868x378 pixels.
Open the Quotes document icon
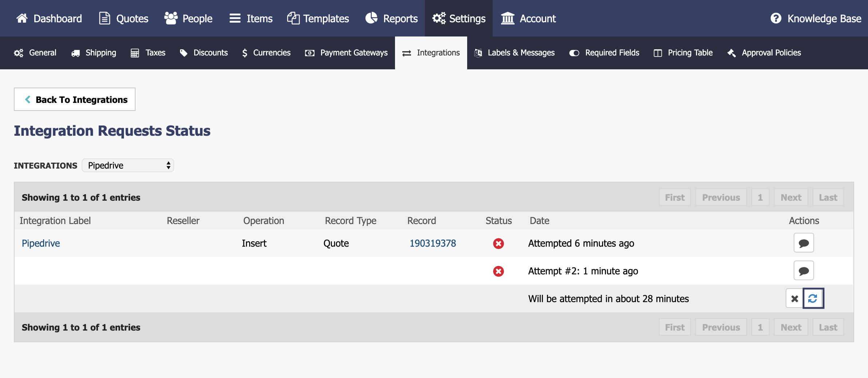pyautogui.click(x=105, y=18)
